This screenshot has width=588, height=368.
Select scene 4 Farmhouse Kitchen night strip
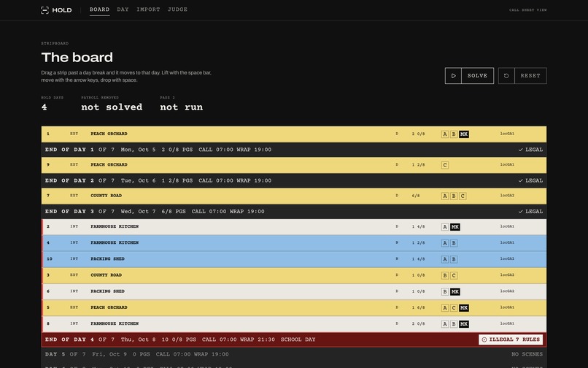tap(293, 243)
